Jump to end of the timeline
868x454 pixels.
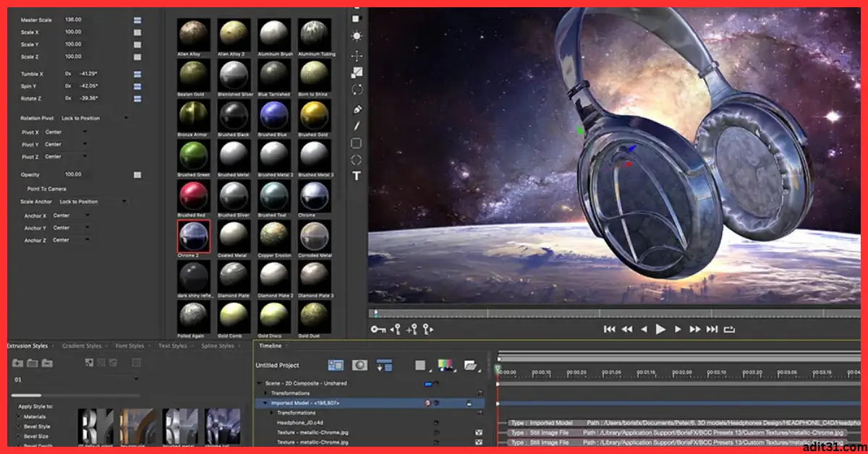[x=712, y=329]
